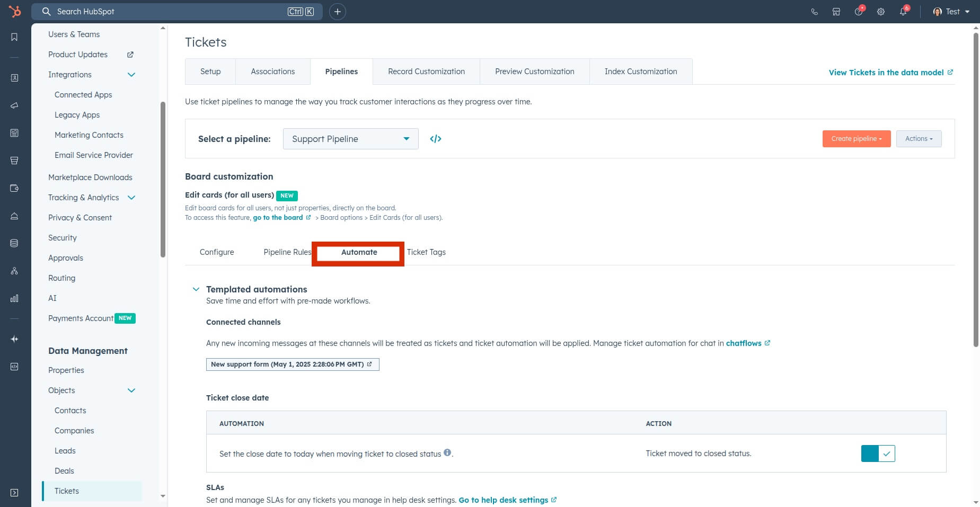The width and height of the screenshot is (980, 507).
Task: Disable the Ticket moved to closed status toggle
Action: pyautogui.click(x=877, y=453)
